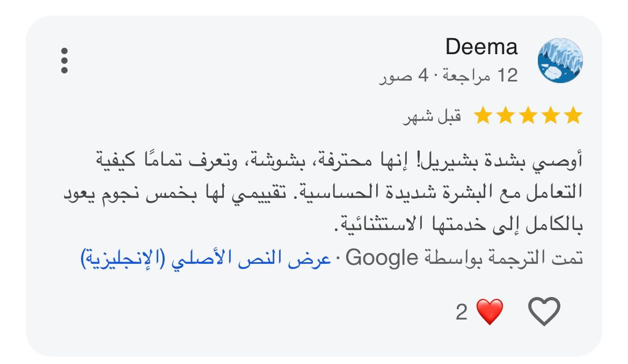Open the three-dot more options menu
Image resolution: width=628 pixels, height=364 pixels.
tap(64, 61)
